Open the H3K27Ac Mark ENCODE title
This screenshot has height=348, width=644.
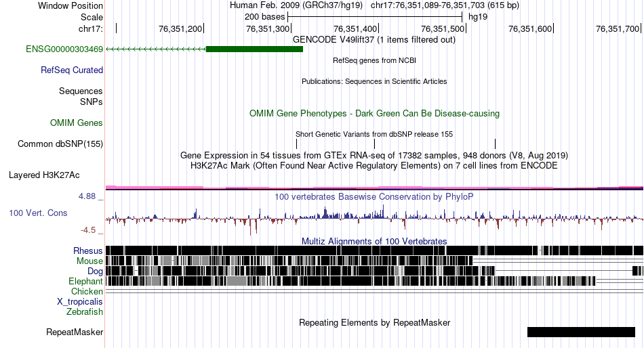(374, 166)
